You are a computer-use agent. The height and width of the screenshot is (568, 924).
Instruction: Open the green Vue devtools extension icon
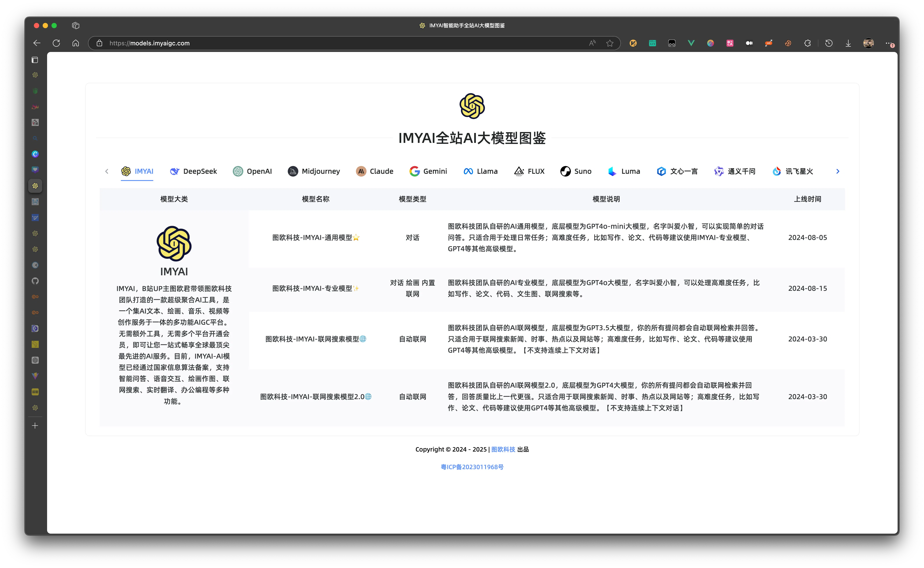[691, 43]
